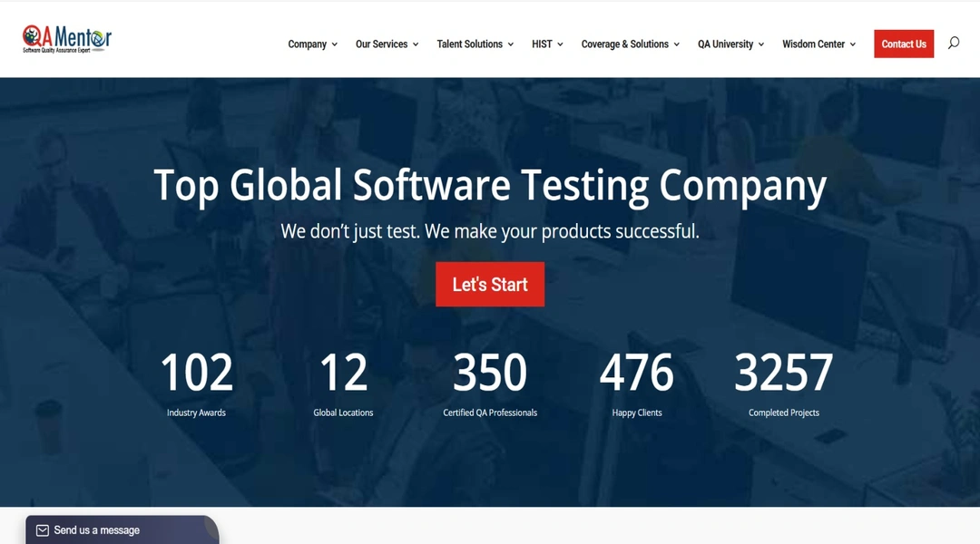
Task: Click the 476 Happy Clients counter
Action: pyautogui.click(x=637, y=381)
